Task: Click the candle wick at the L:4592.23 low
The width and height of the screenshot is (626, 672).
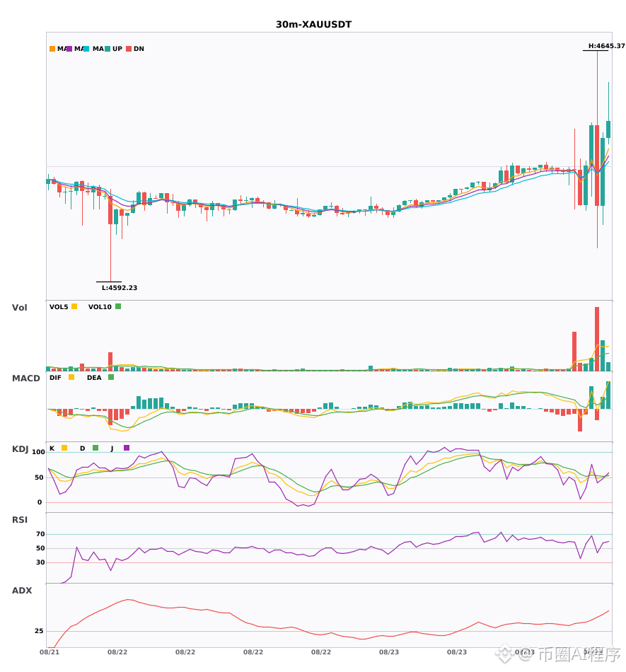Action: (x=110, y=253)
